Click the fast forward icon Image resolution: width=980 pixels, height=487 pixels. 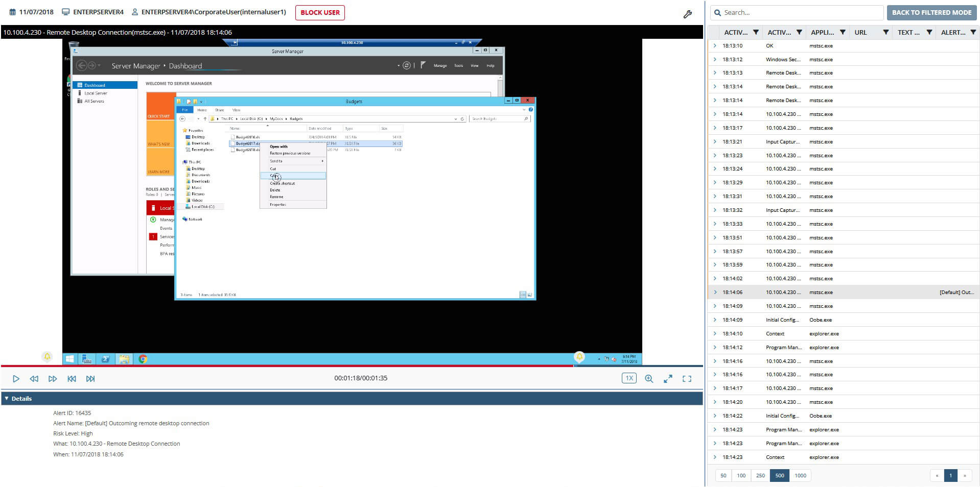click(53, 379)
